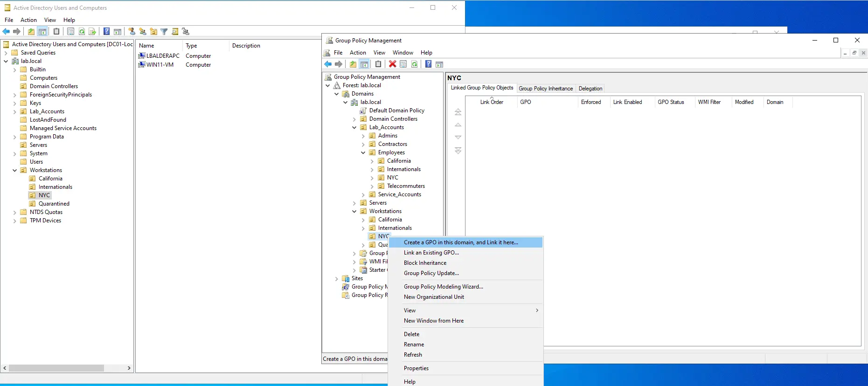Click Properties icon in Active Directory Users toolbar
The width and height of the screenshot is (868, 386).
pyautogui.click(x=70, y=32)
